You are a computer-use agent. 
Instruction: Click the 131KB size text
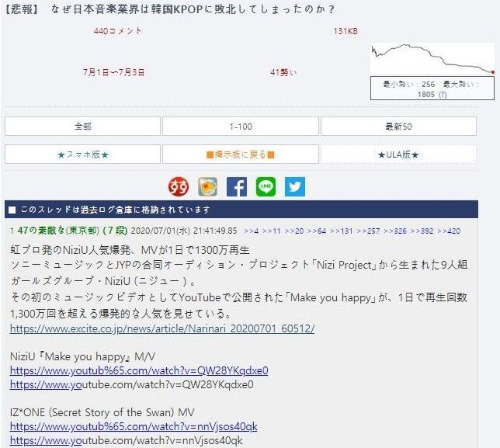tap(345, 31)
